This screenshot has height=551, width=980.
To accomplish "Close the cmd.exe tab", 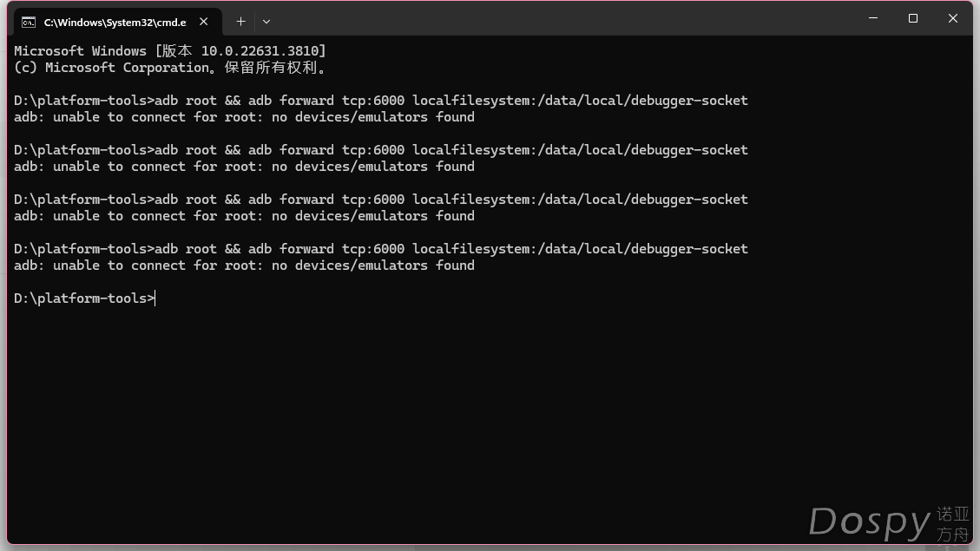I will (204, 22).
